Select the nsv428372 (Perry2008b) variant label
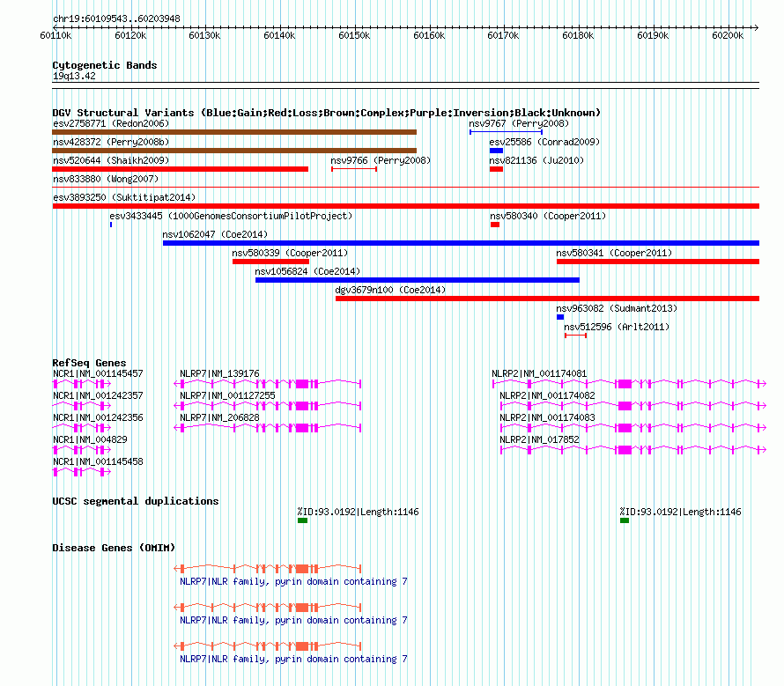This screenshot has width=784, height=686. pyautogui.click(x=111, y=142)
